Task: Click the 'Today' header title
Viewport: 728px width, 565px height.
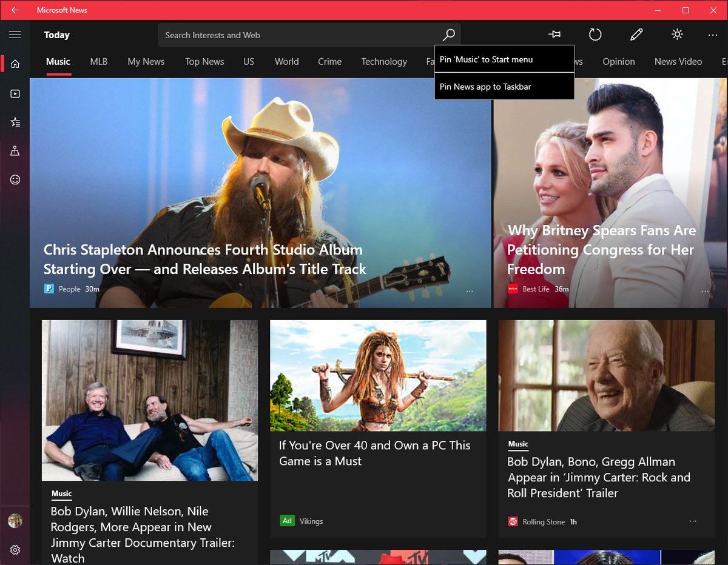Action: click(x=57, y=35)
